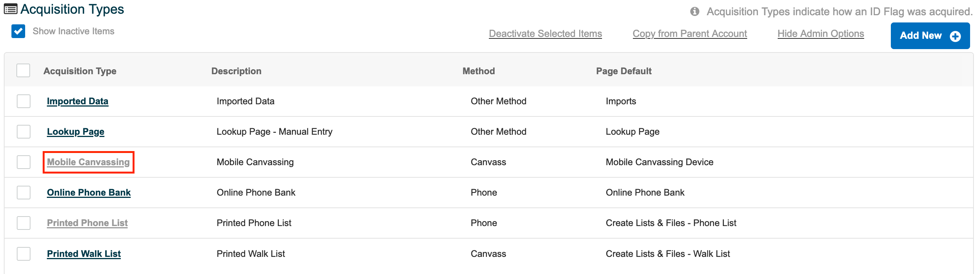The width and height of the screenshot is (980, 274).
Task: Open the Printed Walk List link
Action: [84, 254]
